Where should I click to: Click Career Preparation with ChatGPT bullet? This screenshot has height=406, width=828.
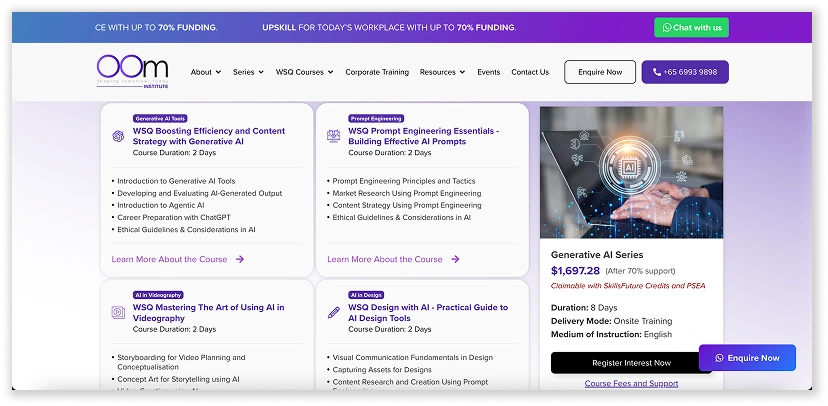(x=174, y=218)
